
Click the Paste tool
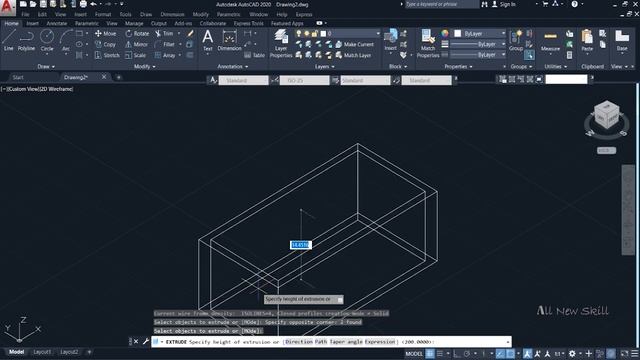(587, 41)
